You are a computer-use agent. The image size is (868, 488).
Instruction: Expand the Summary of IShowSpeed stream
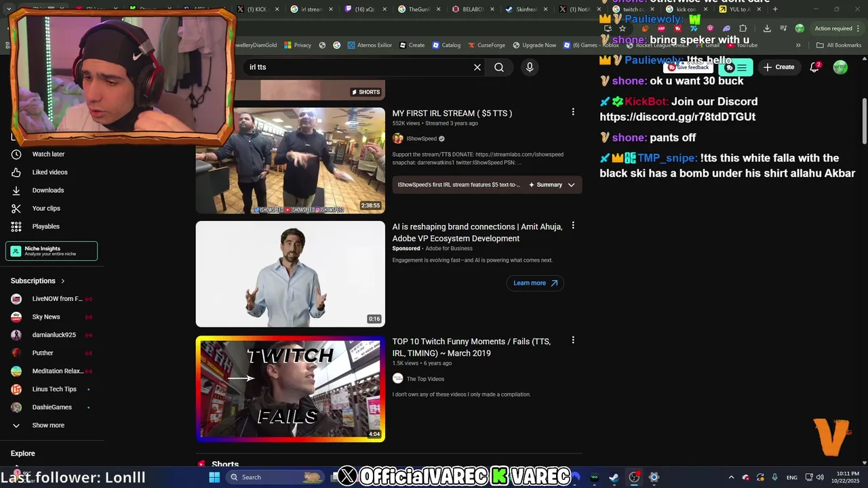552,184
